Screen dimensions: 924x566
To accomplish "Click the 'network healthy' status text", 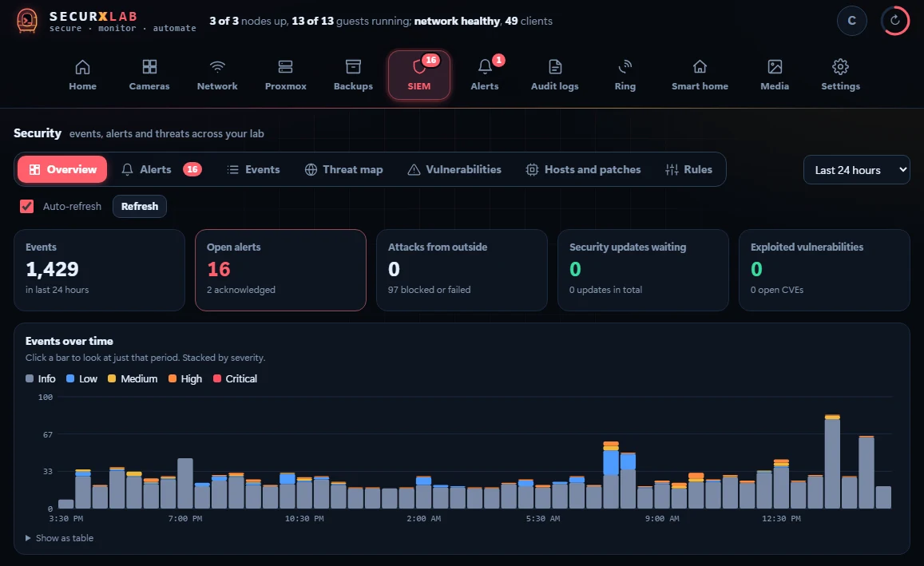I will click(x=458, y=22).
